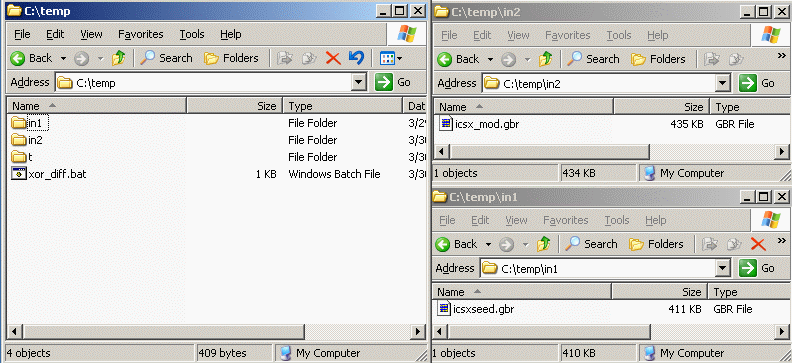
Task: Click Move To icon in in1 toolbar
Action: click(710, 245)
